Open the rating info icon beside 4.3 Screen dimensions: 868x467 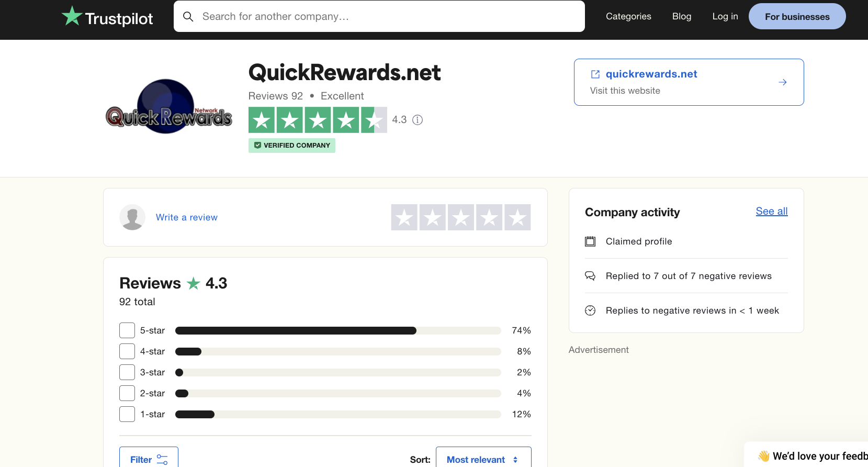tap(418, 120)
